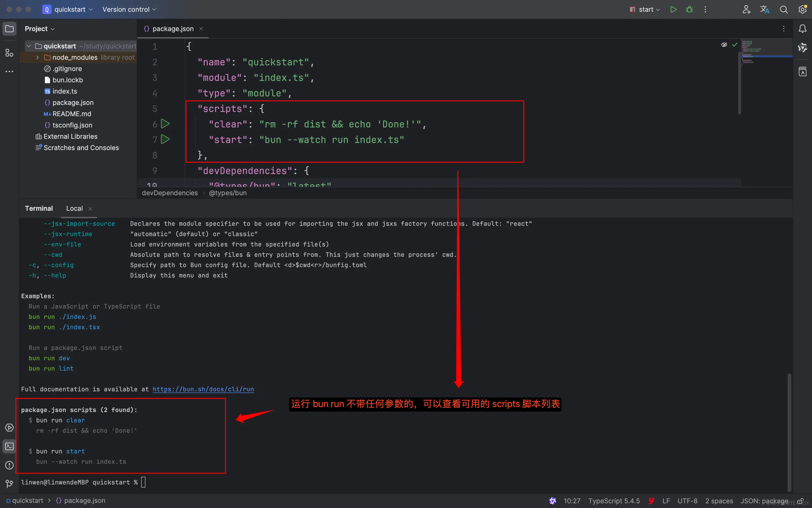Click the translation plugin icon in toolbar
This screenshot has height=508, width=812.
click(x=765, y=9)
